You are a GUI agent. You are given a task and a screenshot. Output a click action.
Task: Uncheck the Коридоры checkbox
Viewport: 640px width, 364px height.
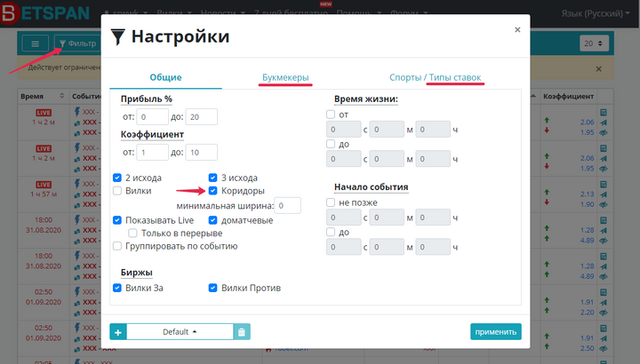tap(212, 191)
